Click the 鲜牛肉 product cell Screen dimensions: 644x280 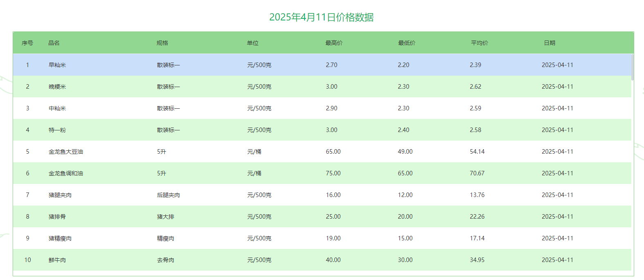(x=57, y=260)
